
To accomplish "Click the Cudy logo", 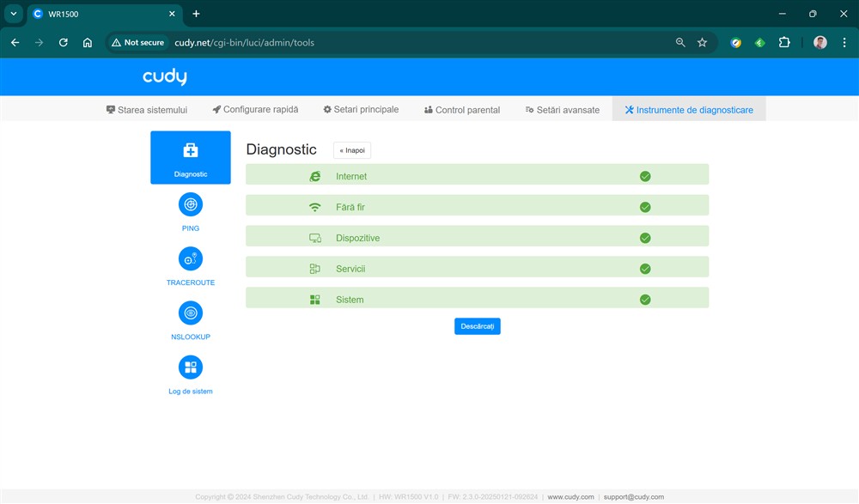I will (165, 77).
